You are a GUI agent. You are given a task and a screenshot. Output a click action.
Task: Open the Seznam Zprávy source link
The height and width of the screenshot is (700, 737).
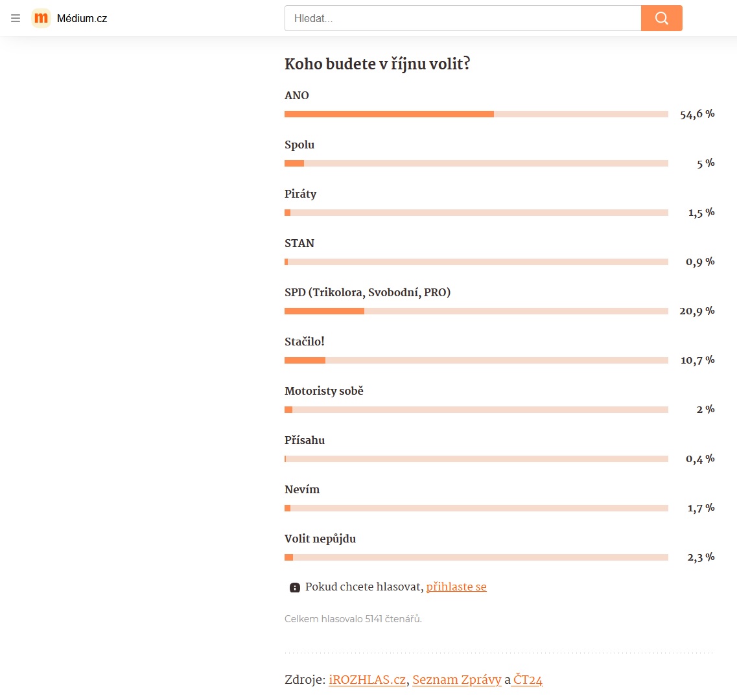pyautogui.click(x=457, y=679)
